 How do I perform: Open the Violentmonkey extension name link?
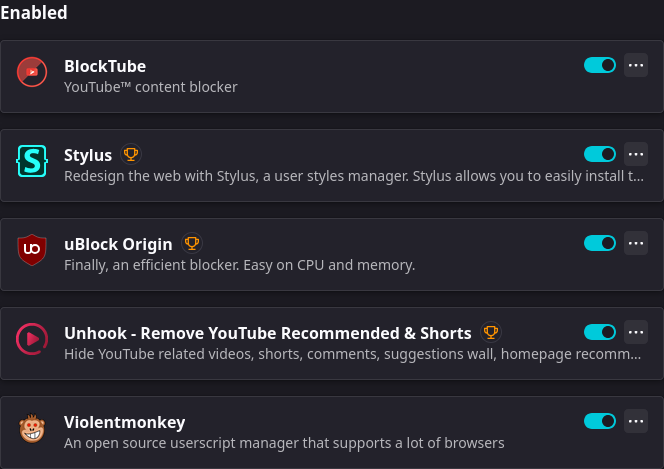[x=124, y=422]
